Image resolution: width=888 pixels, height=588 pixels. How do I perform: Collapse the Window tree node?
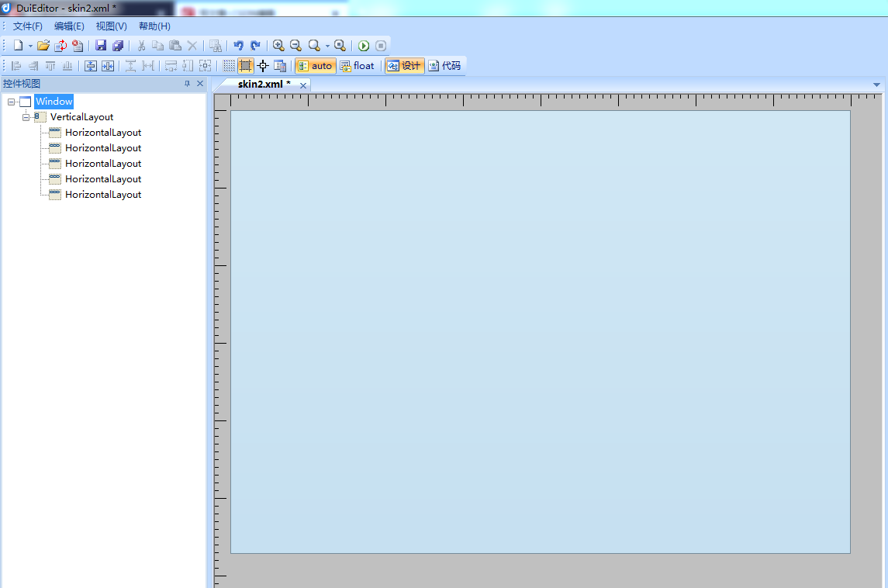[11, 101]
